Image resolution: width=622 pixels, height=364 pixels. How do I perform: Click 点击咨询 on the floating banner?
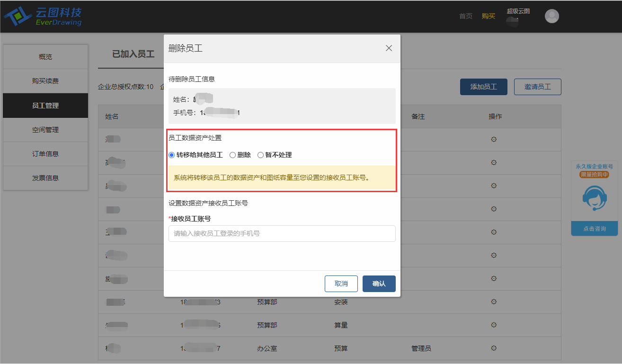coord(594,229)
